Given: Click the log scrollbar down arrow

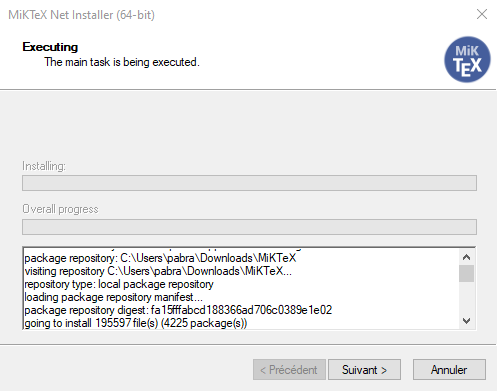Looking at the screenshot, I should [466, 321].
